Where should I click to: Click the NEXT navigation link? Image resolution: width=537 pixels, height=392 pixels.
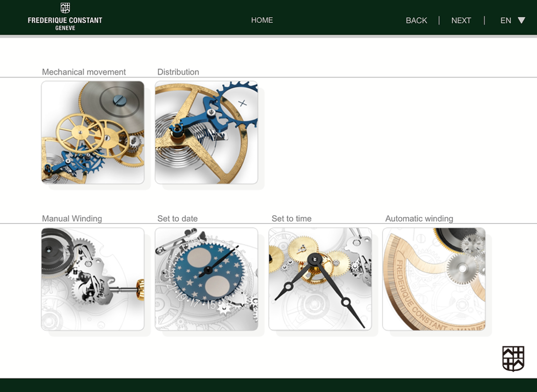tap(461, 20)
